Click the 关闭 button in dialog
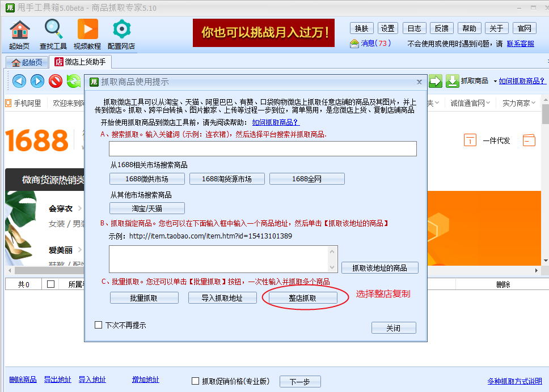549x392 pixels. click(x=394, y=328)
